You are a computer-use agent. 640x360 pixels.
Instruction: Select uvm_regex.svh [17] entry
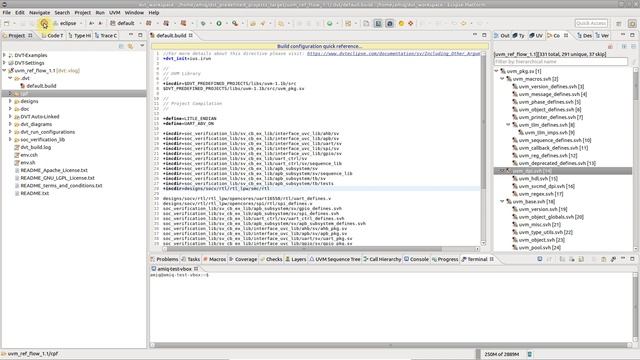(541, 194)
